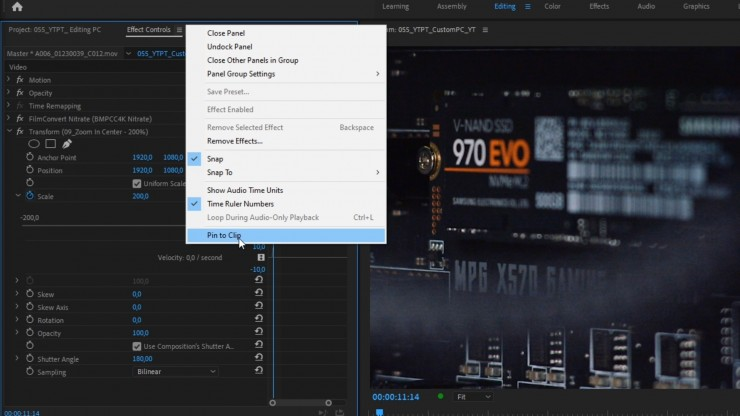
Task: Toggle Time Ruler Numbers option
Action: click(286, 204)
